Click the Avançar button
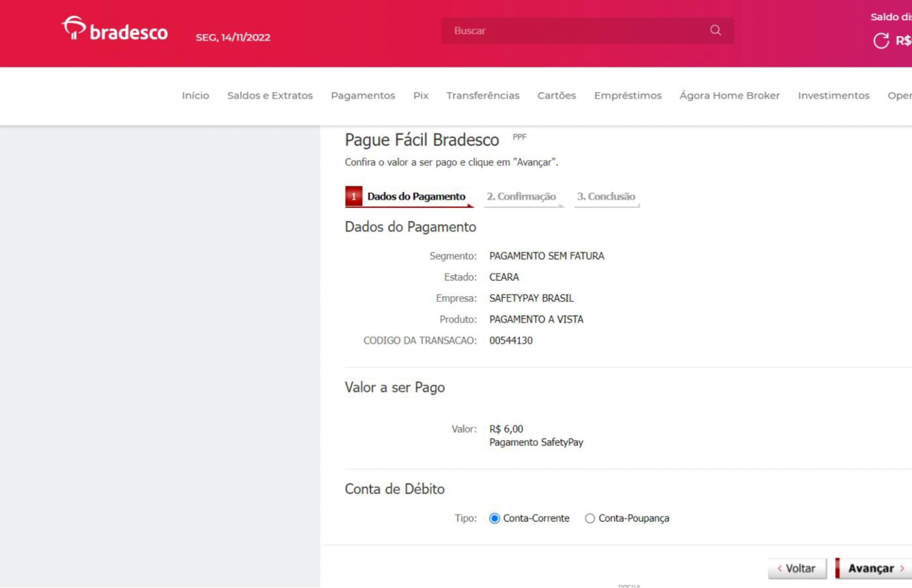The width and height of the screenshot is (912, 588). pos(875,568)
